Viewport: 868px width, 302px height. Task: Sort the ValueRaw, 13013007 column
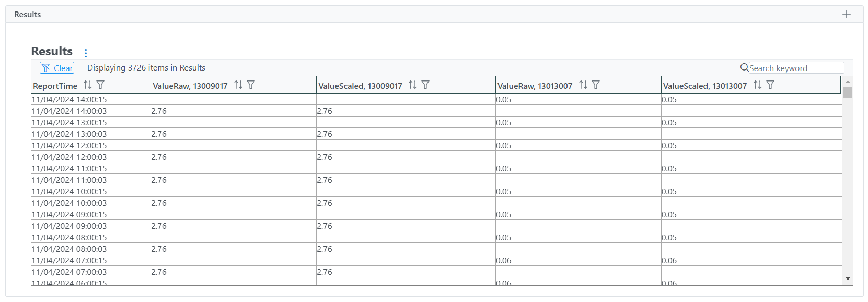583,85
